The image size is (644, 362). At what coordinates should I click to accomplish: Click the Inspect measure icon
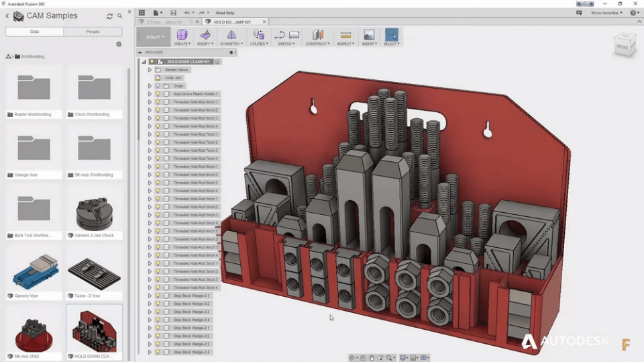345,35
